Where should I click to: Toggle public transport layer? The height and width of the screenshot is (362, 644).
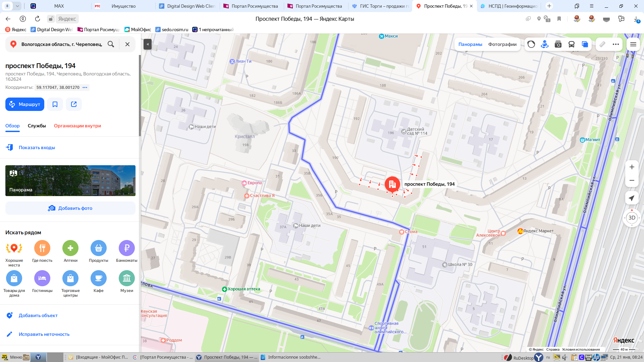click(571, 44)
